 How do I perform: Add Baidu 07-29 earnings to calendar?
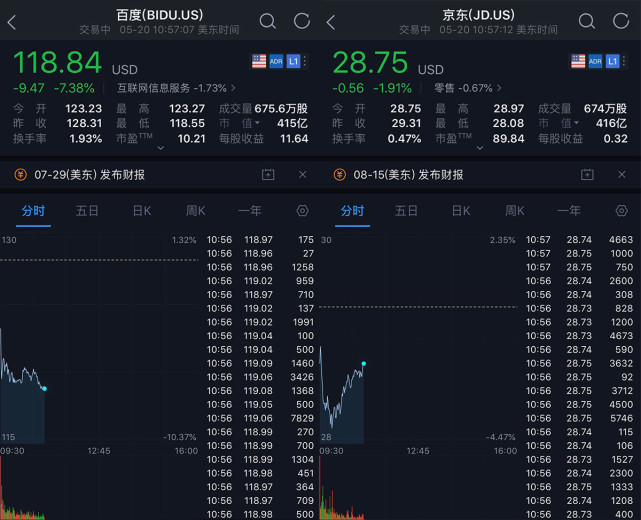[x=268, y=175]
